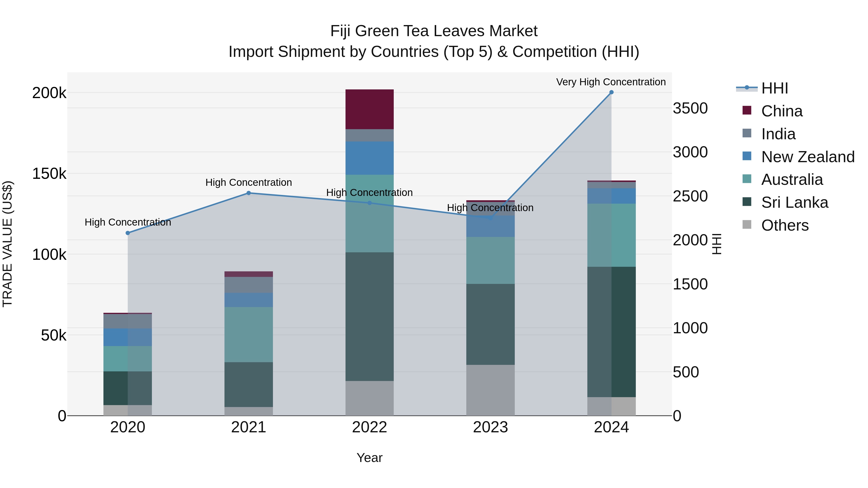This screenshot has width=868, height=488.
Task: Click the subtitle about Import Shipment by Countries
Action: pyautogui.click(x=434, y=52)
